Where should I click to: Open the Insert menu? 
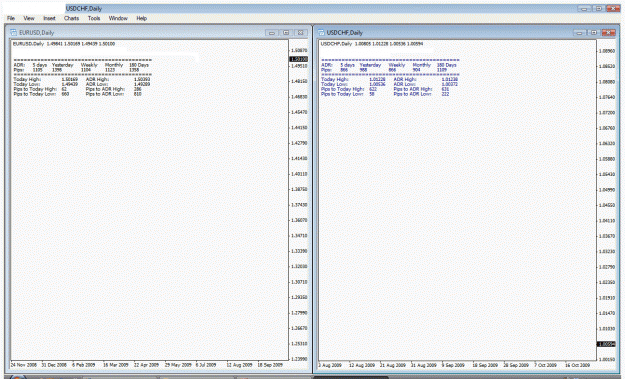[x=49, y=18]
